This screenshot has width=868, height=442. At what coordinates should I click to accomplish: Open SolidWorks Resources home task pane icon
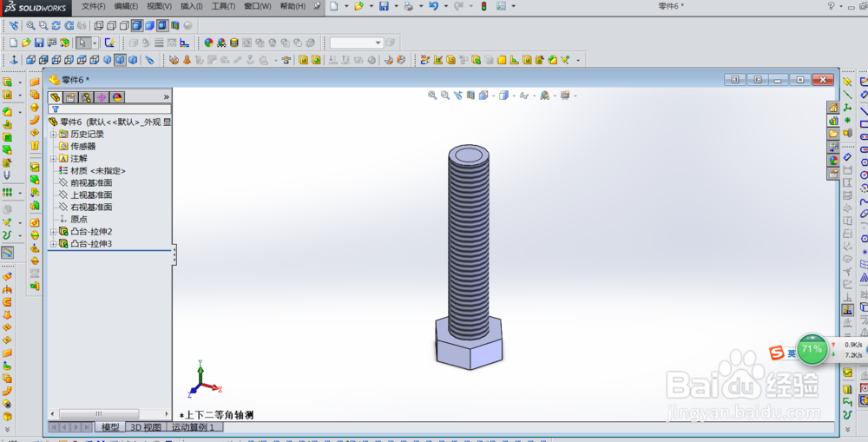[x=833, y=107]
